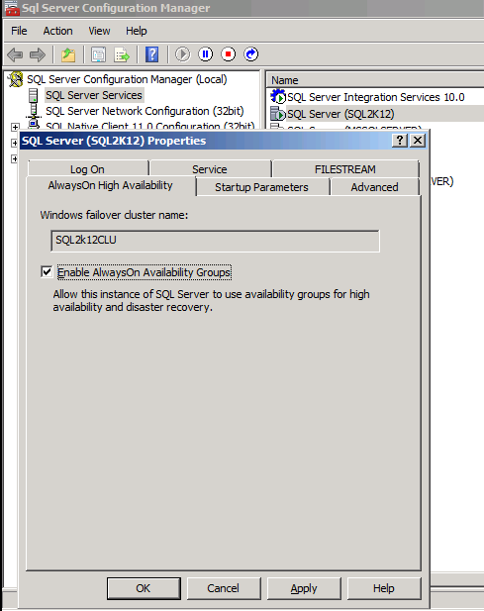Click the Start Service play icon
484x611 pixels.
coord(182,54)
